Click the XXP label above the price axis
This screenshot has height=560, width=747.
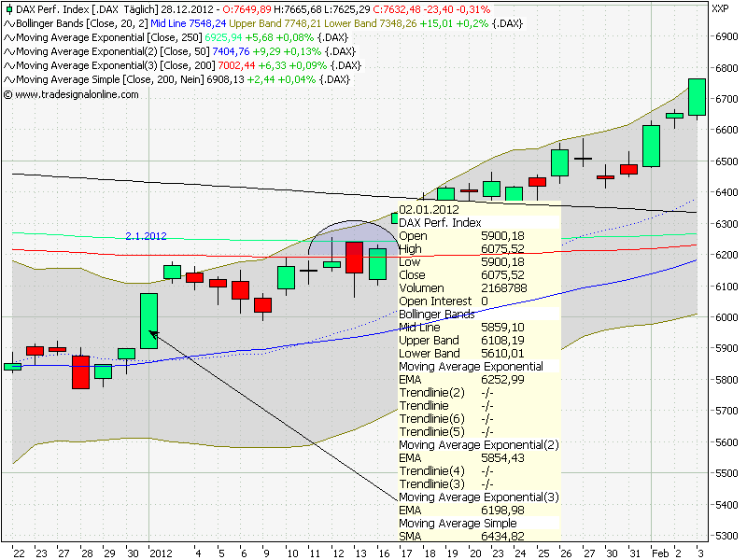(720, 8)
